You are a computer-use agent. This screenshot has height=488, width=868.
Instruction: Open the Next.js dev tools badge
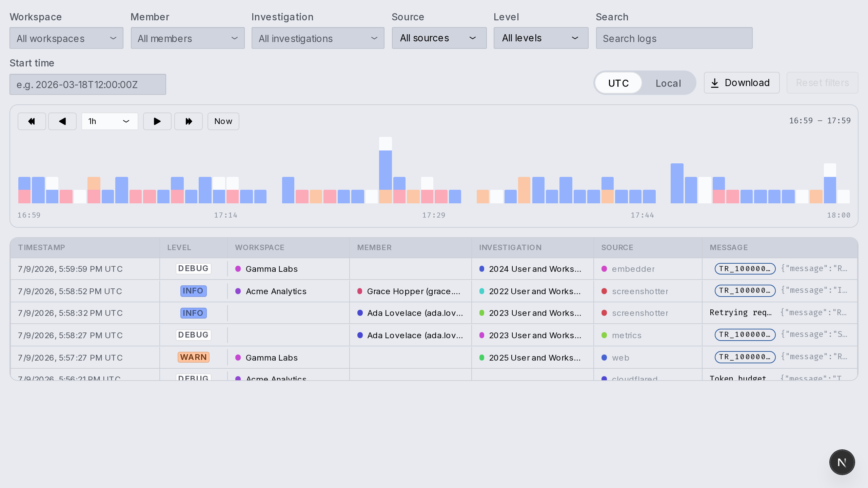(x=842, y=462)
